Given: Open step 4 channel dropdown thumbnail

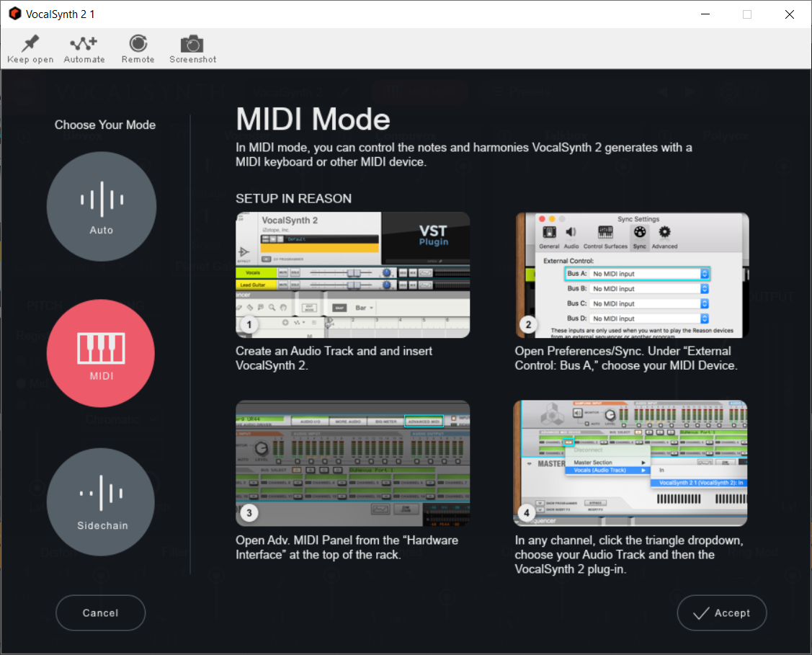Looking at the screenshot, I should (x=630, y=463).
